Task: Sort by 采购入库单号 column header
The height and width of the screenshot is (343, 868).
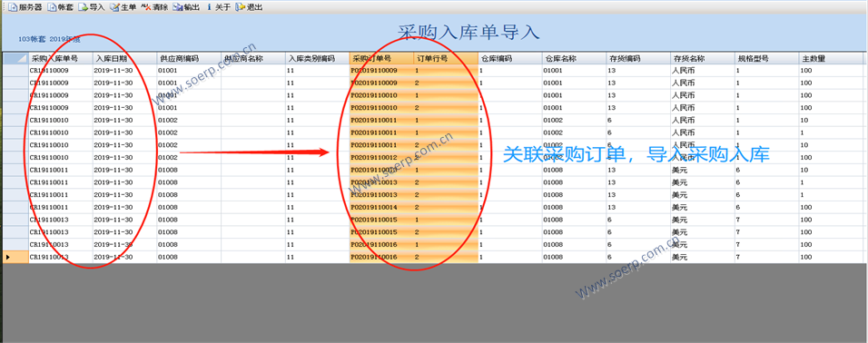Action: click(x=61, y=58)
